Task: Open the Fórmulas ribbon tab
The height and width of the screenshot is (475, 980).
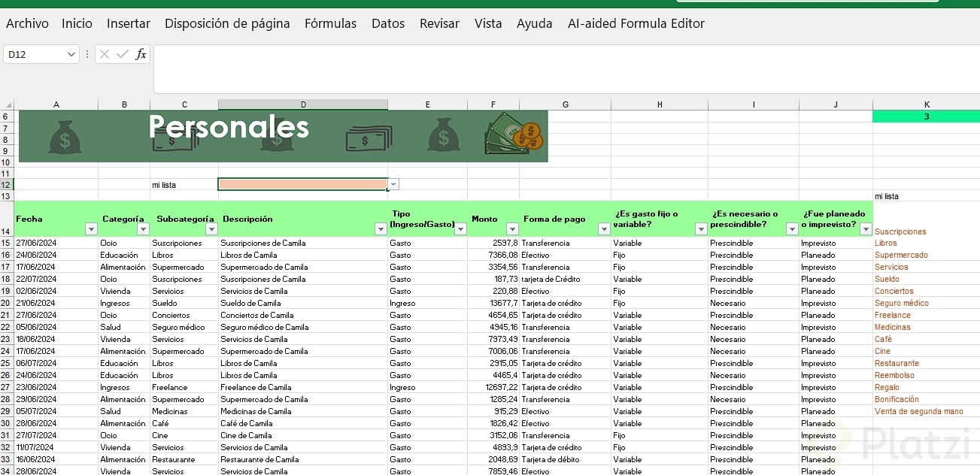Action: coord(330,23)
